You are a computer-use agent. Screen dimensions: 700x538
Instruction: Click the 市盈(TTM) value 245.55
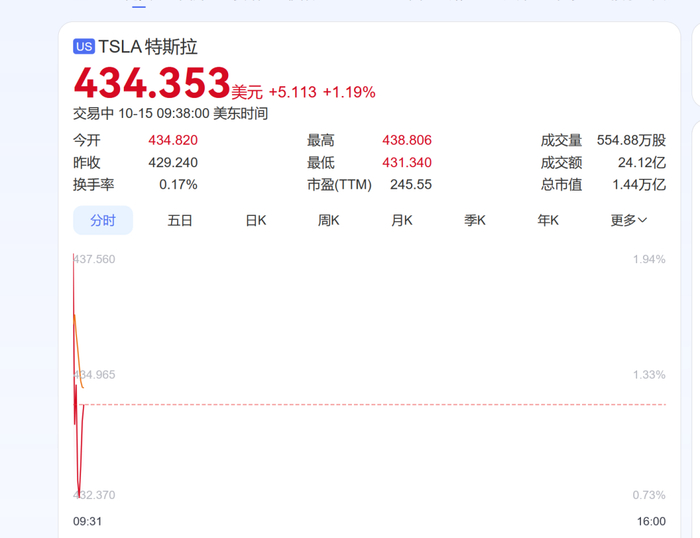click(411, 184)
